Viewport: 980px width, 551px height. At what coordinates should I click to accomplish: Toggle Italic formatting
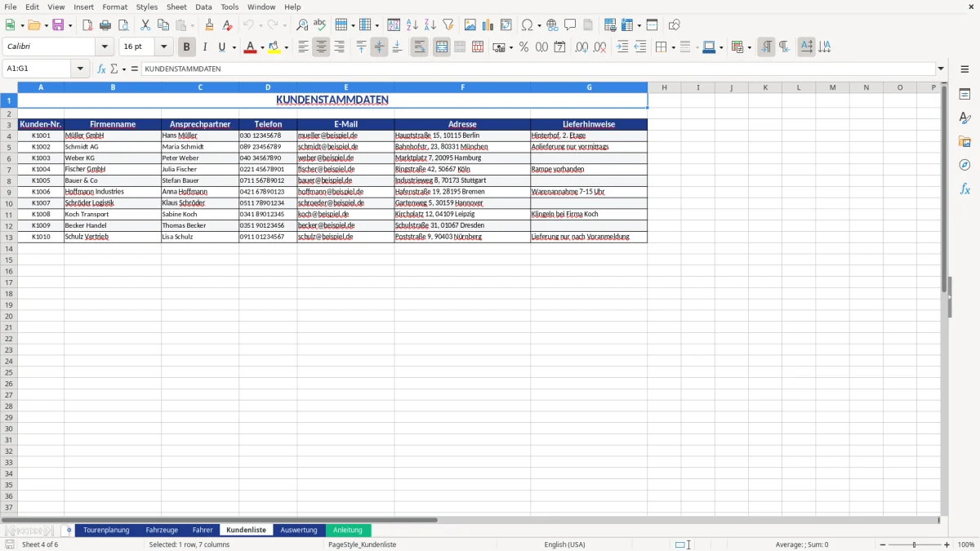click(x=205, y=47)
